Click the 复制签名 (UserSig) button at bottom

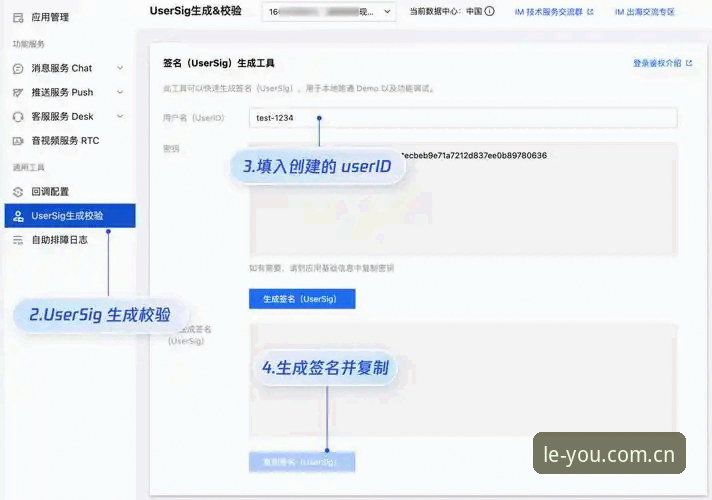click(x=302, y=462)
